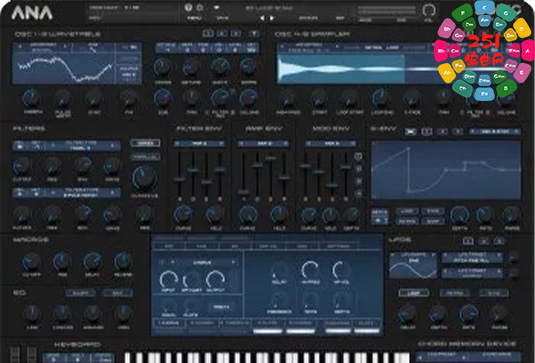Click the oscillator FM knob

click(129, 99)
